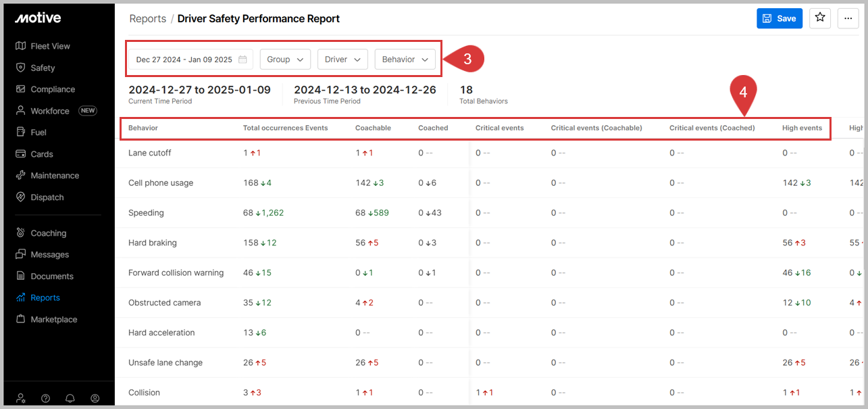Go to Coaching menu item
This screenshot has width=868, height=409.
pyautogui.click(x=49, y=233)
